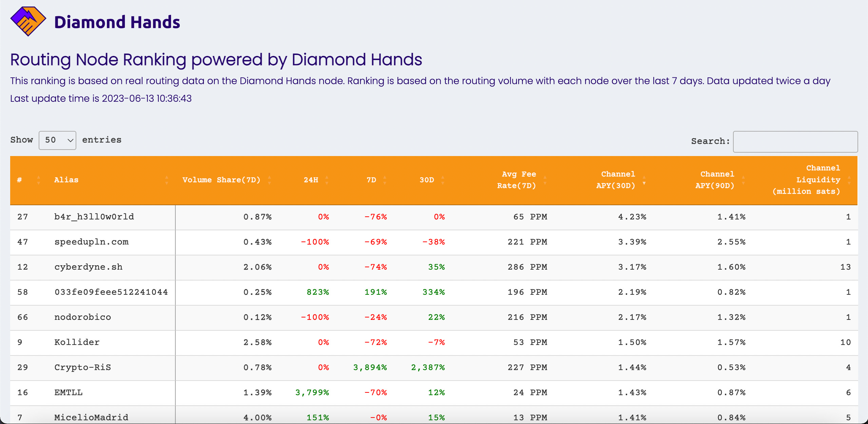Sort by Channel APY(90D) column
Viewport: 868px width, 424px height.
click(x=702, y=180)
